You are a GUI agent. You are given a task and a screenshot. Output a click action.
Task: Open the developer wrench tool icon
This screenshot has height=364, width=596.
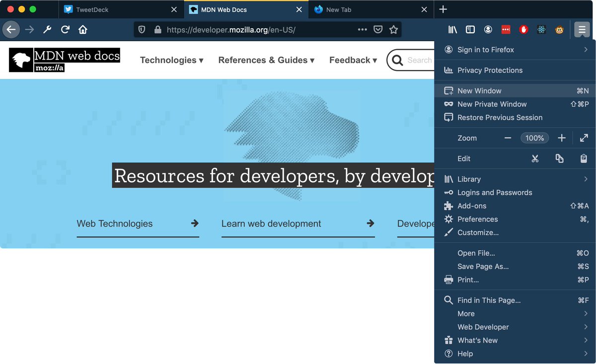47,30
